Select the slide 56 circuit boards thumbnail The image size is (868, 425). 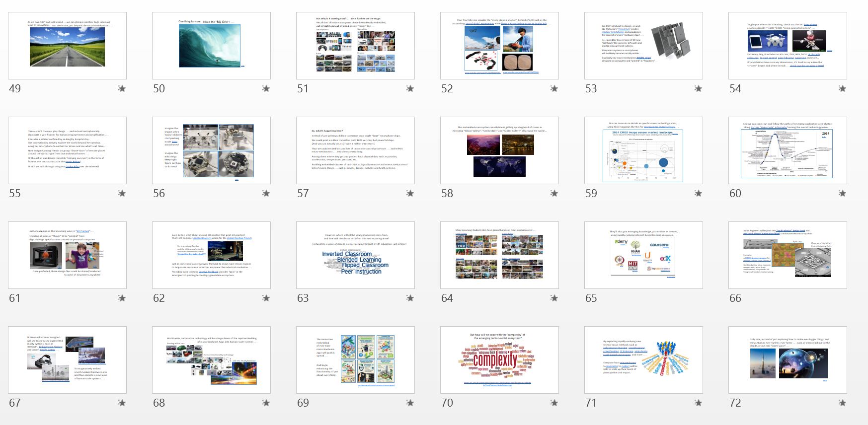click(x=211, y=150)
